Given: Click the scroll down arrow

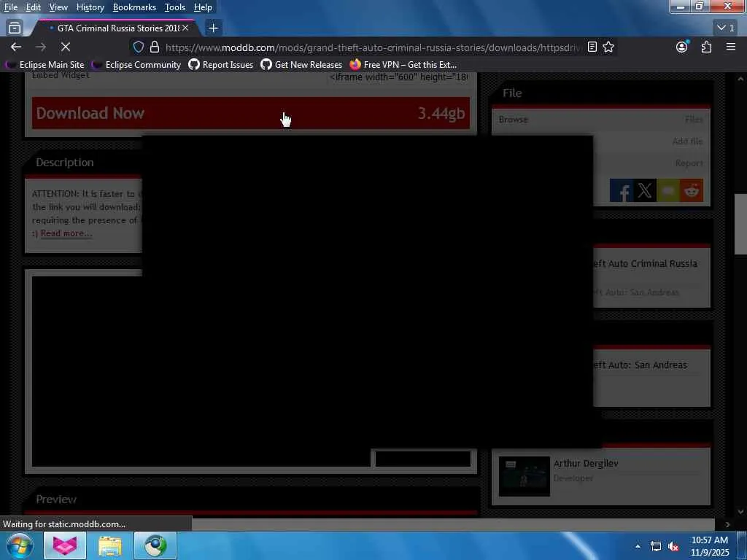Looking at the screenshot, I should point(740,512).
